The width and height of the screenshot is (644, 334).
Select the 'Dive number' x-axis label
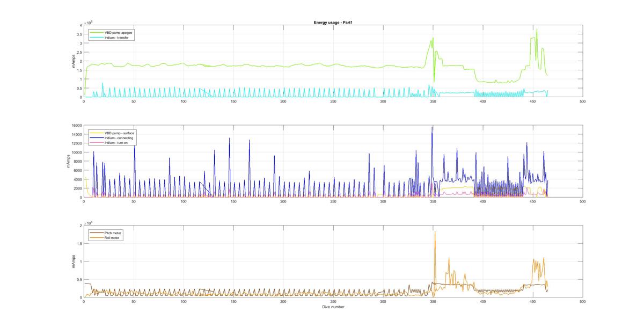pos(333,307)
